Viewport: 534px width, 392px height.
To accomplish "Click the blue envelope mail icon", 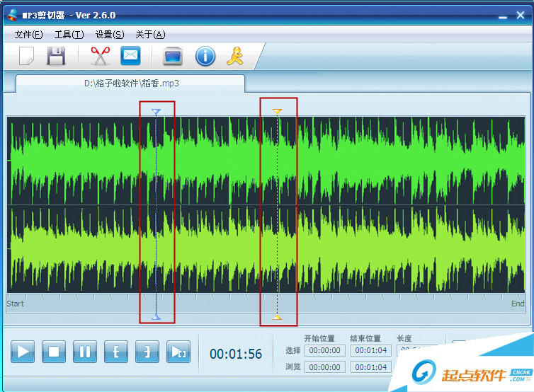I will (130, 55).
